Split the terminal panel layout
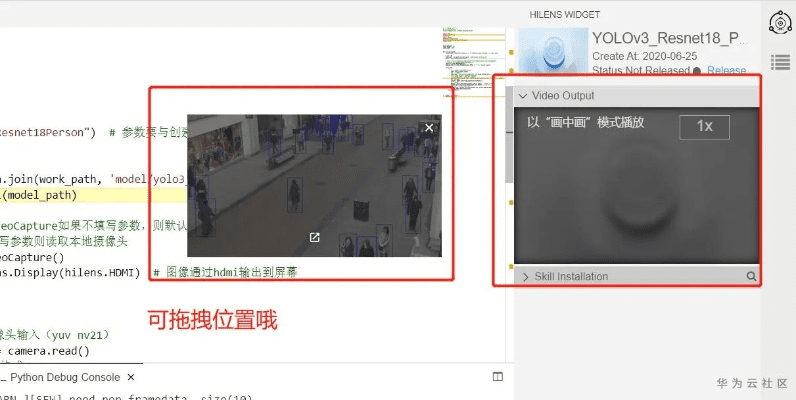 [498, 377]
